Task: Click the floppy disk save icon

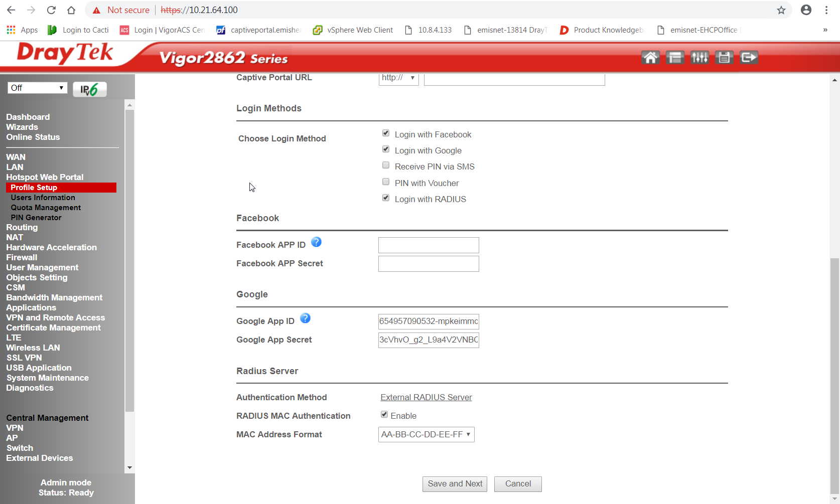Action: pos(724,58)
